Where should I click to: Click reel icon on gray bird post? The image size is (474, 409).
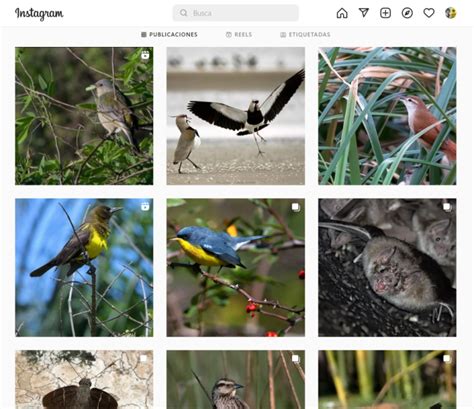(145, 55)
